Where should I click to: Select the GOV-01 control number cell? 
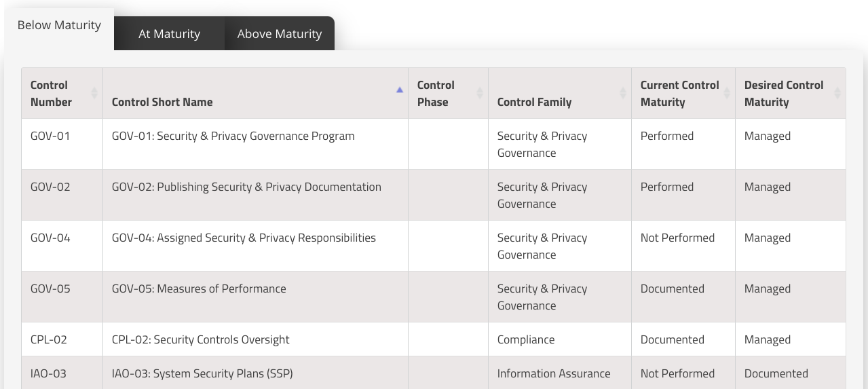click(x=62, y=144)
